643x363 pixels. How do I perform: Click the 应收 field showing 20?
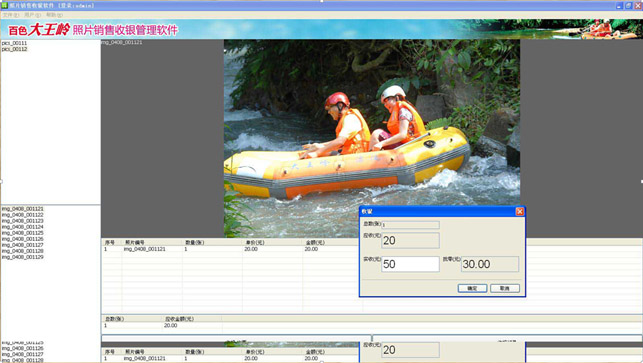410,240
